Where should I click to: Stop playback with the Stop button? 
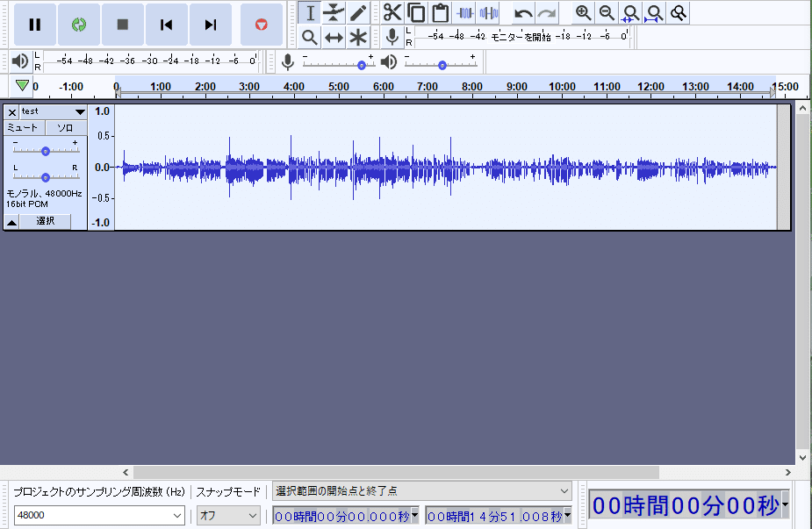coord(123,25)
